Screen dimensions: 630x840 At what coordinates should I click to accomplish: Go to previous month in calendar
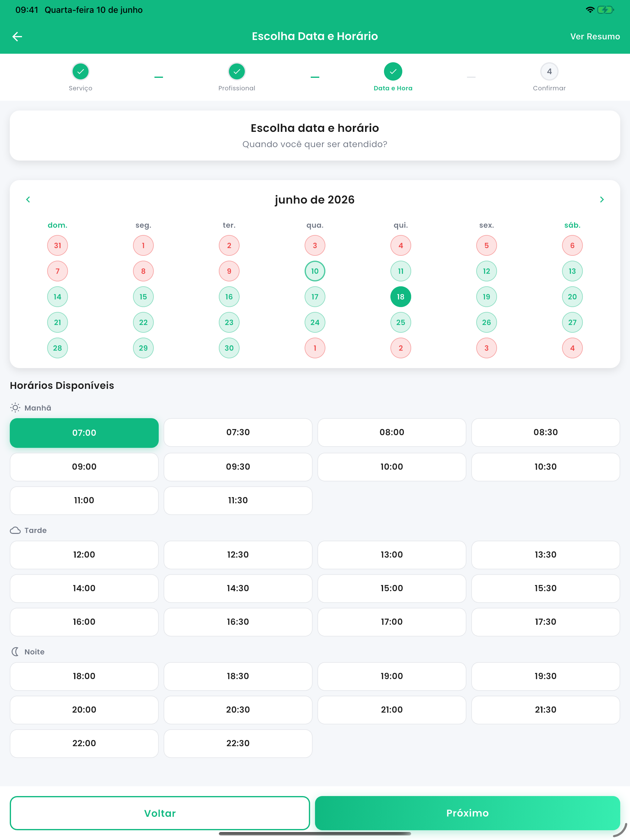(28, 199)
